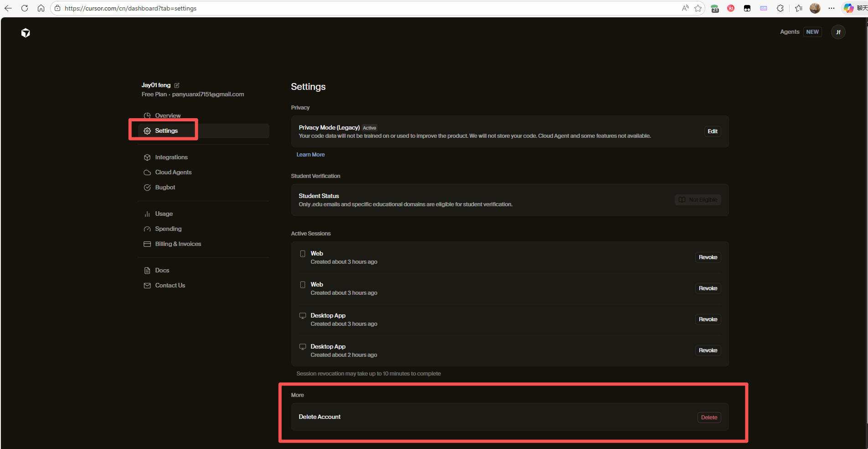Screen dimensions: 868x449
Task: Open the browser extensions puzzle icon
Action: (x=780, y=8)
